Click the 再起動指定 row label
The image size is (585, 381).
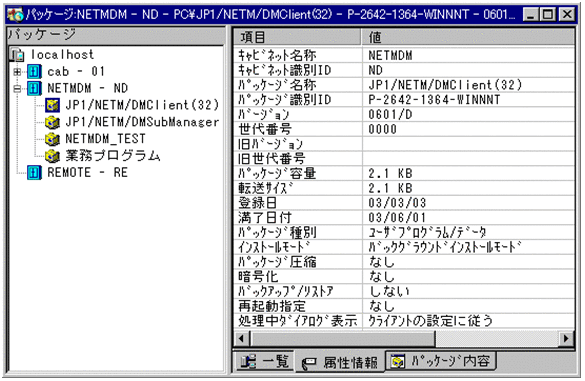click(x=272, y=306)
